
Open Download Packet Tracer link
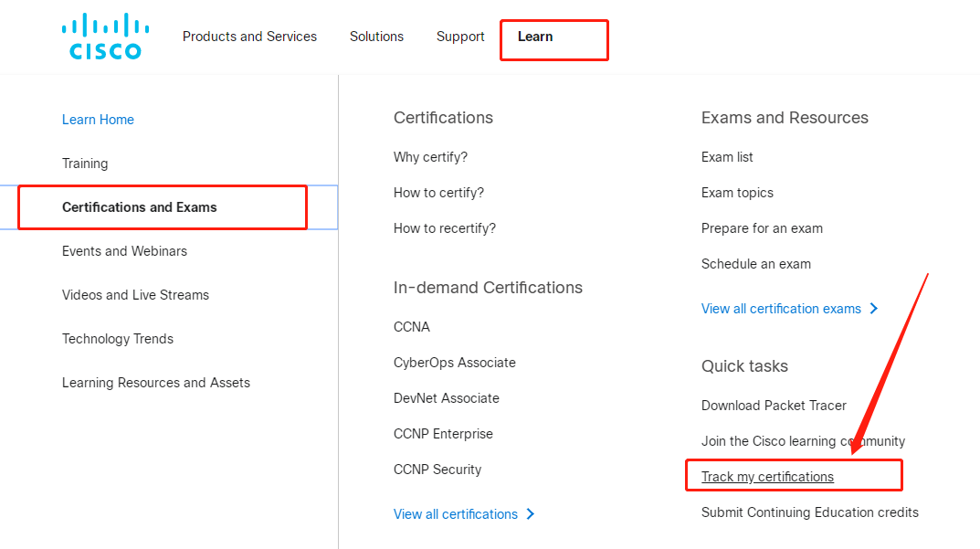[774, 406]
